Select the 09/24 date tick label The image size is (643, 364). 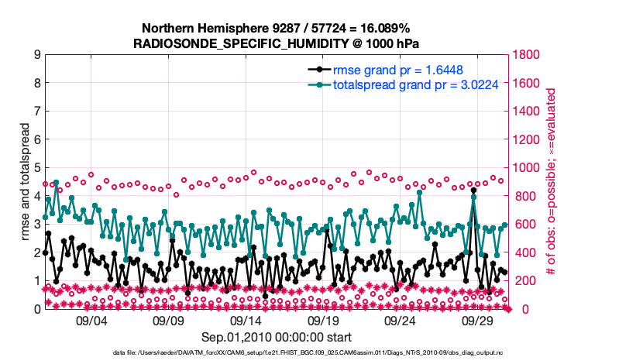click(x=401, y=321)
